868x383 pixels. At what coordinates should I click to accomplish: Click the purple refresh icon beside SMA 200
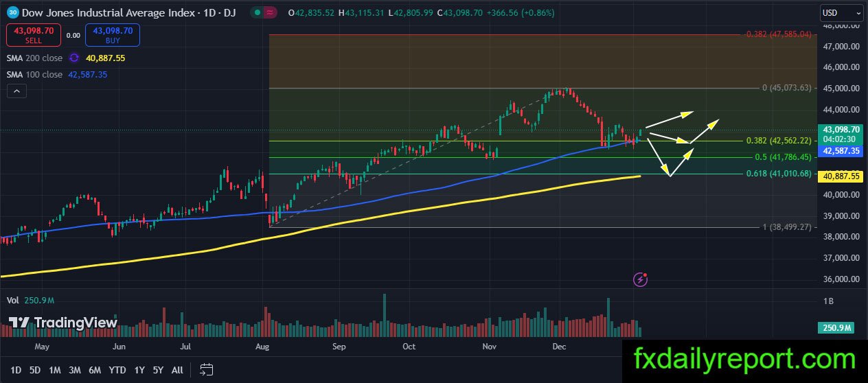(x=73, y=58)
